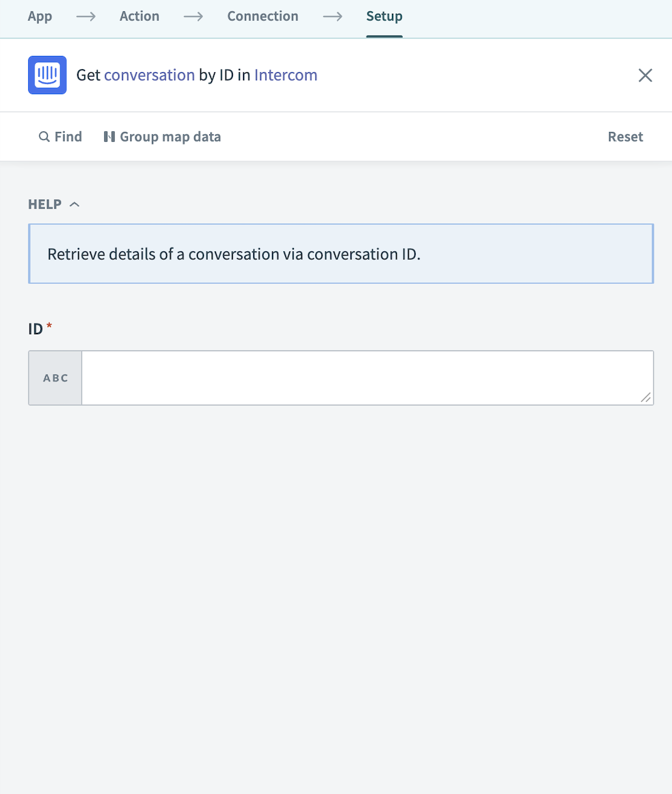672x794 pixels.
Task: Click Reset to clear the form
Action: coord(625,136)
